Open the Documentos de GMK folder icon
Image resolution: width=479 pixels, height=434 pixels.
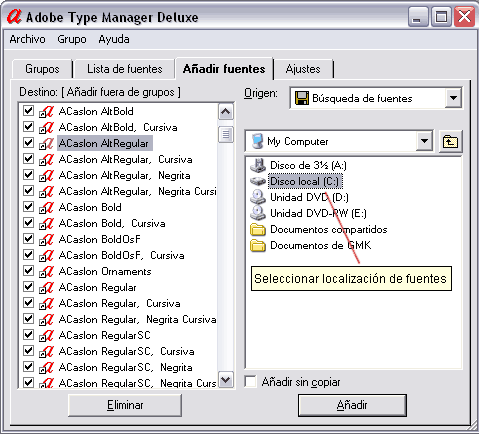pos(258,245)
